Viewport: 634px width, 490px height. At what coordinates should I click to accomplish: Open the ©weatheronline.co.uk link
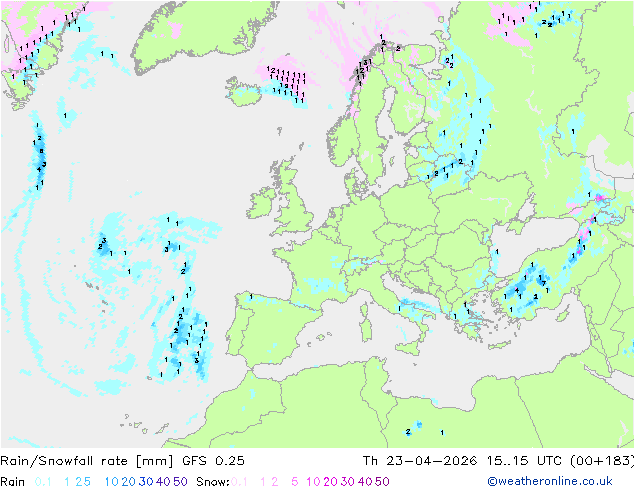tap(550, 481)
